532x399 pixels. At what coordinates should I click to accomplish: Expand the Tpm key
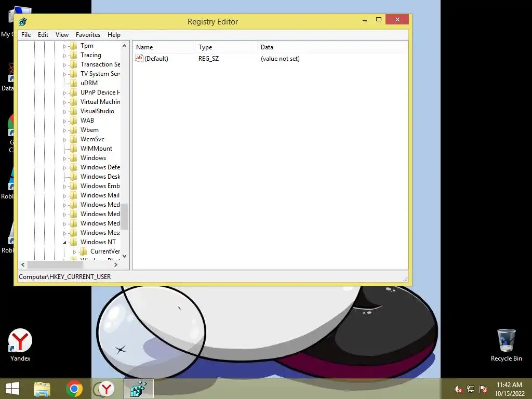(64, 46)
